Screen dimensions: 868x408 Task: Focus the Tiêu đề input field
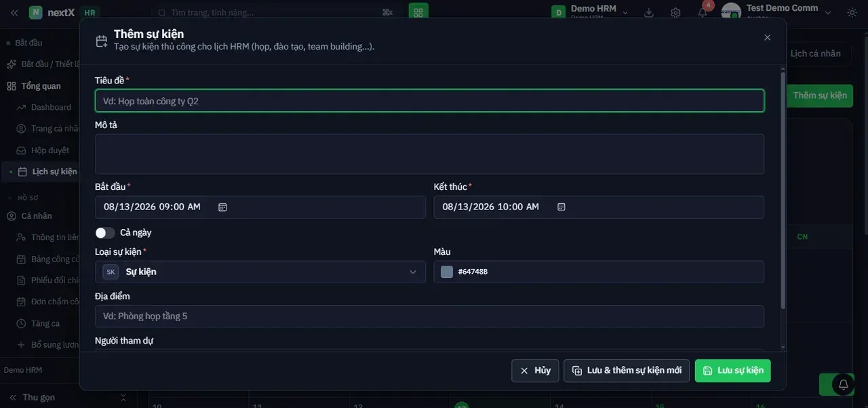429,101
